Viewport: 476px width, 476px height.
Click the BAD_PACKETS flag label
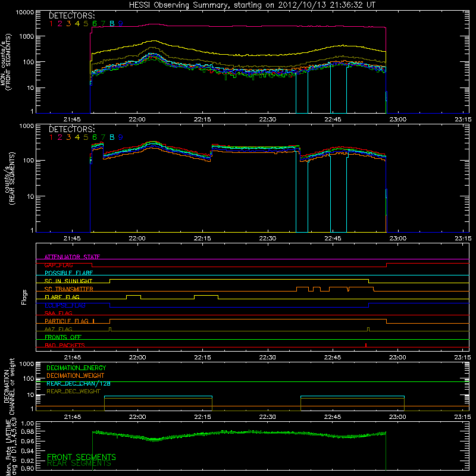pyautogui.click(x=65, y=345)
